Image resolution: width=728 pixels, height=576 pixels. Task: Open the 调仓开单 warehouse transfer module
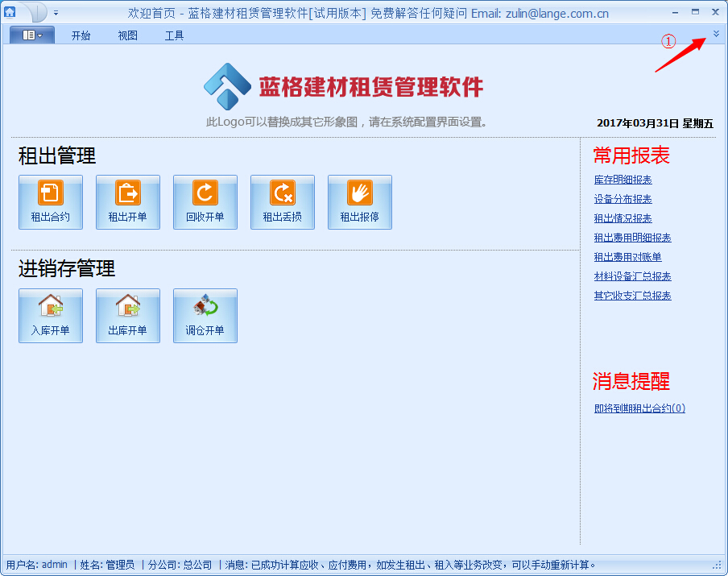coord(205,316)
